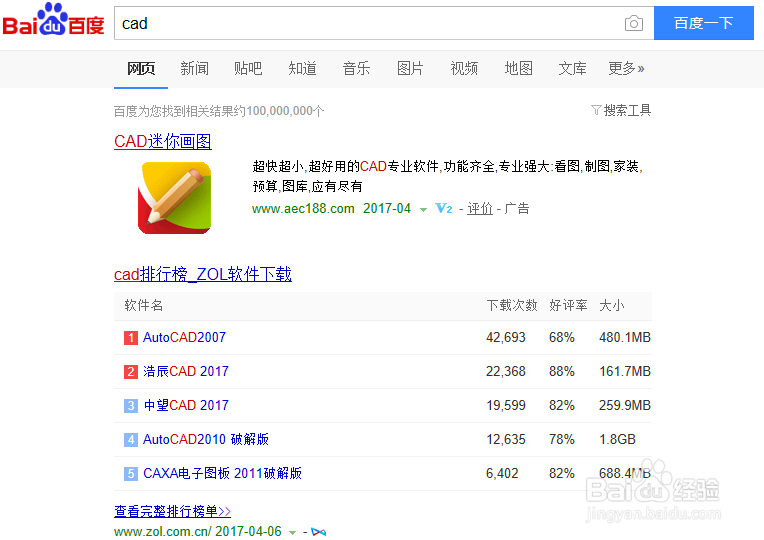Click the www.zol.com.cn/ URL
The width and height of the screenshot is (764, 540).
(x=163, y=531)
